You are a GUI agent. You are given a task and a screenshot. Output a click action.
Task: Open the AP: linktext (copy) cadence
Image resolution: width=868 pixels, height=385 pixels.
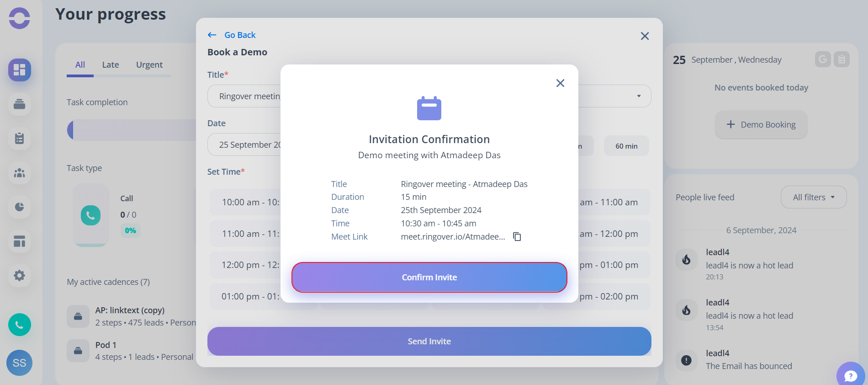point(130,310)
